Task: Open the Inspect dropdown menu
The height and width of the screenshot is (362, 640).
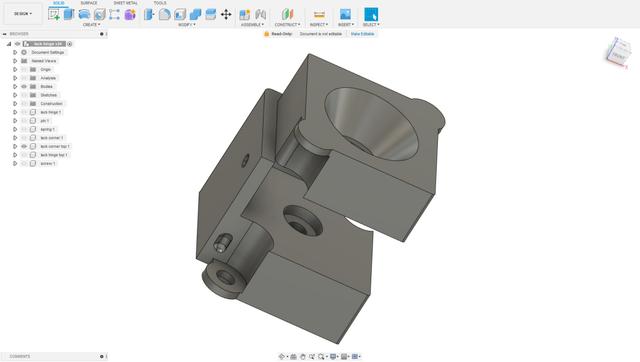Action: point(319,24)
